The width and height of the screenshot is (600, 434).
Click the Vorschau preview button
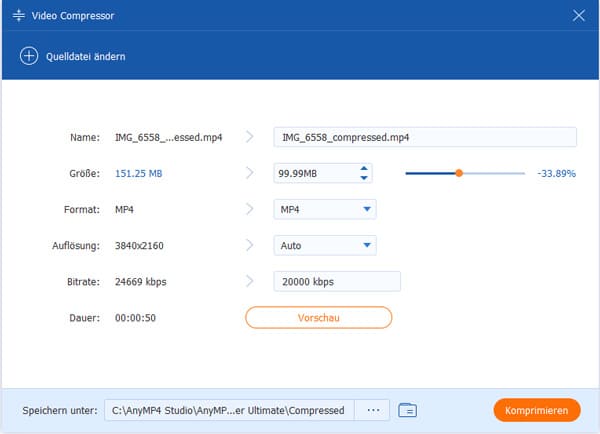[318, 318]
